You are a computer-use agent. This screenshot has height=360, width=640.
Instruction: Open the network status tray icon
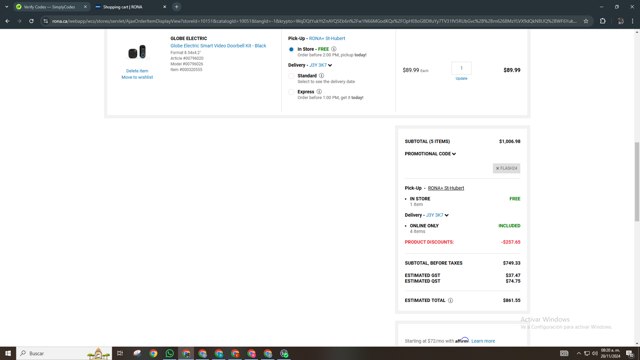tap(587, 353)
